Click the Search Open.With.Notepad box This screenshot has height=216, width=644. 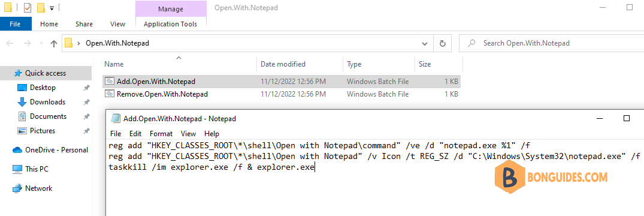[551, 43]
